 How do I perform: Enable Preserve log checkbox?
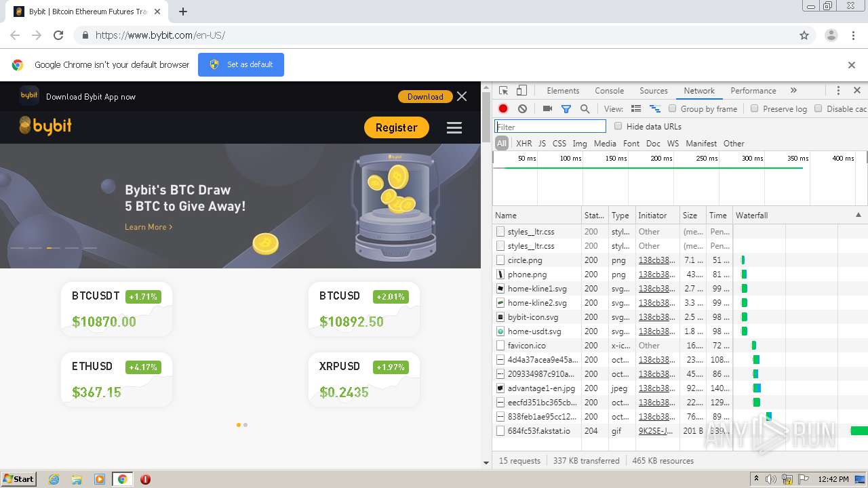click(x=754, y=108)
